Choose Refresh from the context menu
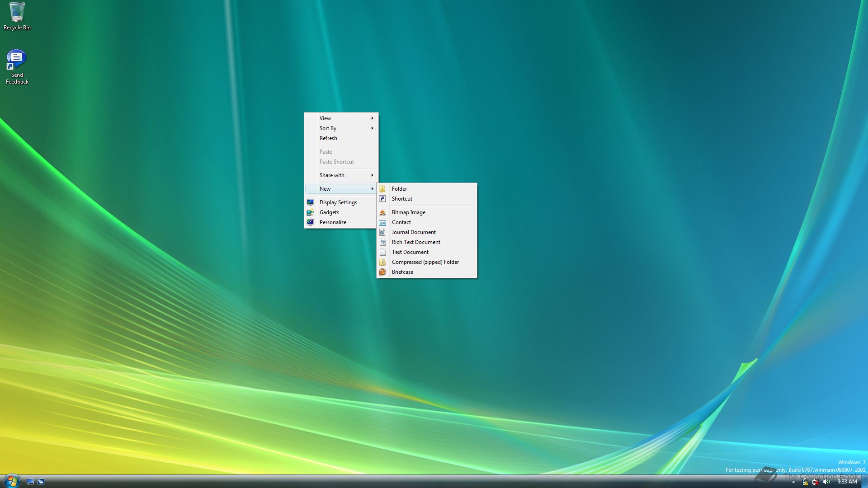Screen dimensions: 868x488 [x=341, y=138]
